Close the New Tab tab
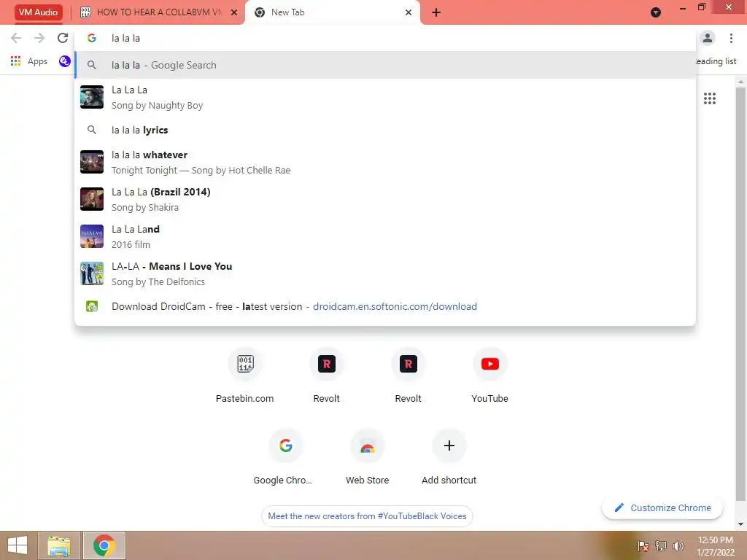Screen dimensions: 747x560 [x=409, y=12]
